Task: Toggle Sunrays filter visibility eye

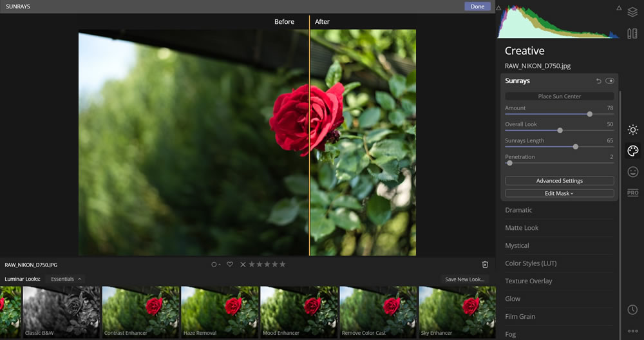Action: tap(609, 81)
